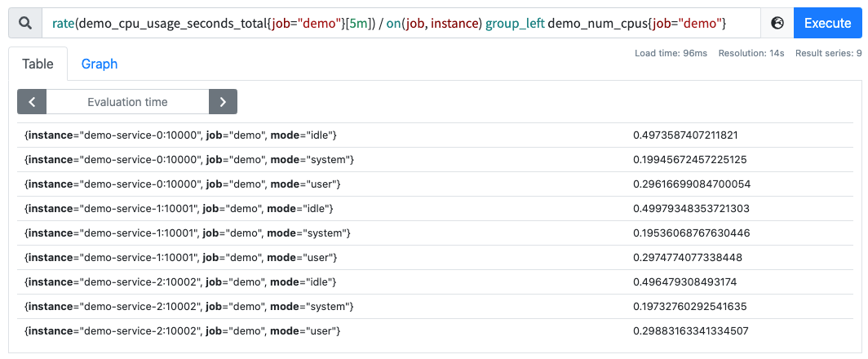The height and width of the screenshot is (359, 868).
Task: Click the Execute button
Action: [827, 24]
